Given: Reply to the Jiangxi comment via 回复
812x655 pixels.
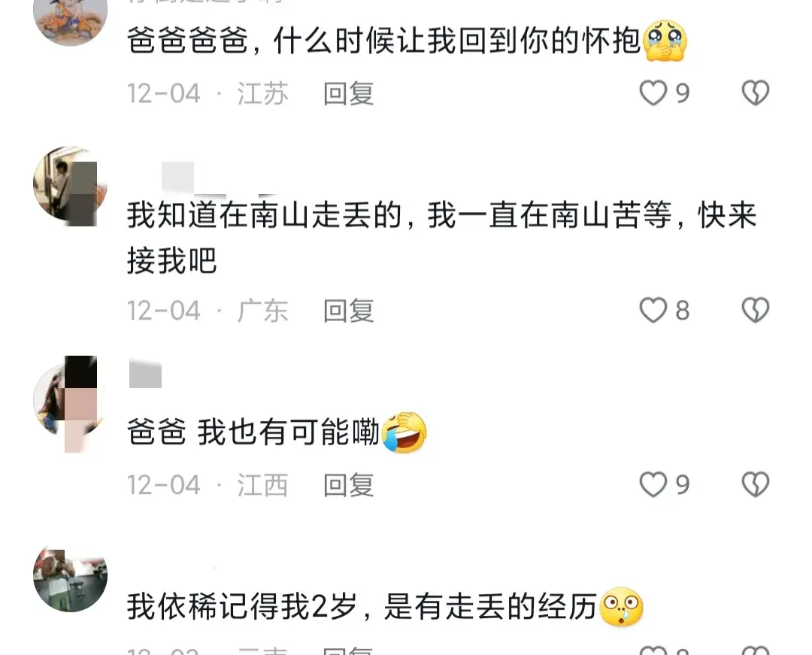Looking at the screenshot, I should click(349, 485).
